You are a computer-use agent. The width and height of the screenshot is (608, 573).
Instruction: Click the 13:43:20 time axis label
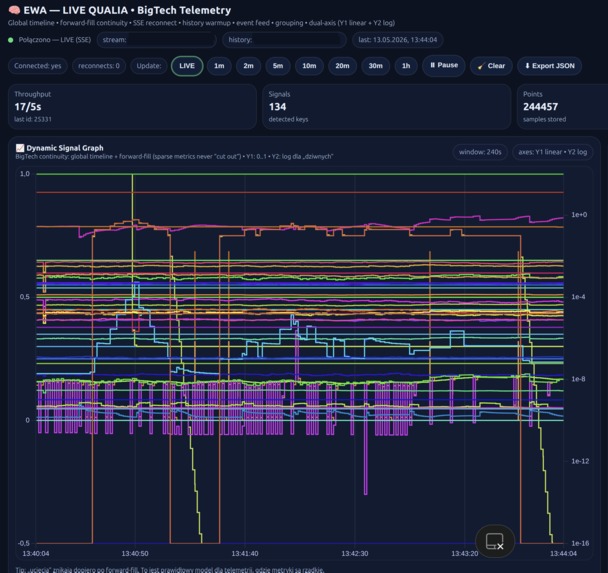point(465,554)
